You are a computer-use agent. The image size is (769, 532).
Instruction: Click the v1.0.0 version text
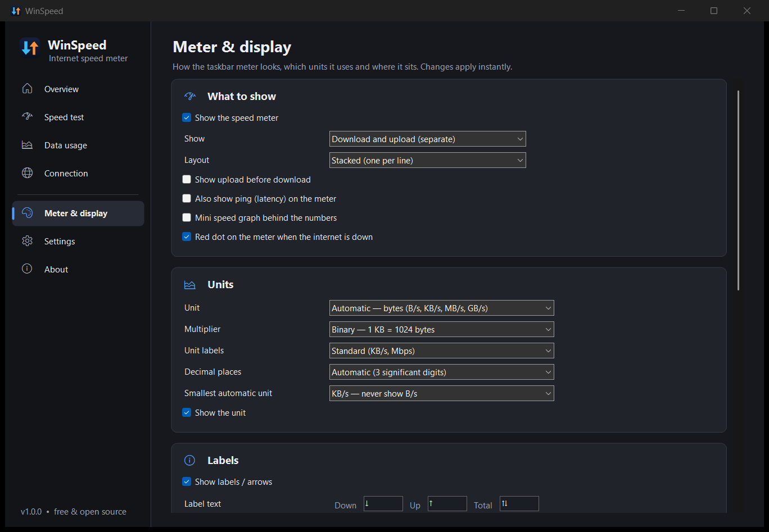pyautogui.click(x=31, y=512)
